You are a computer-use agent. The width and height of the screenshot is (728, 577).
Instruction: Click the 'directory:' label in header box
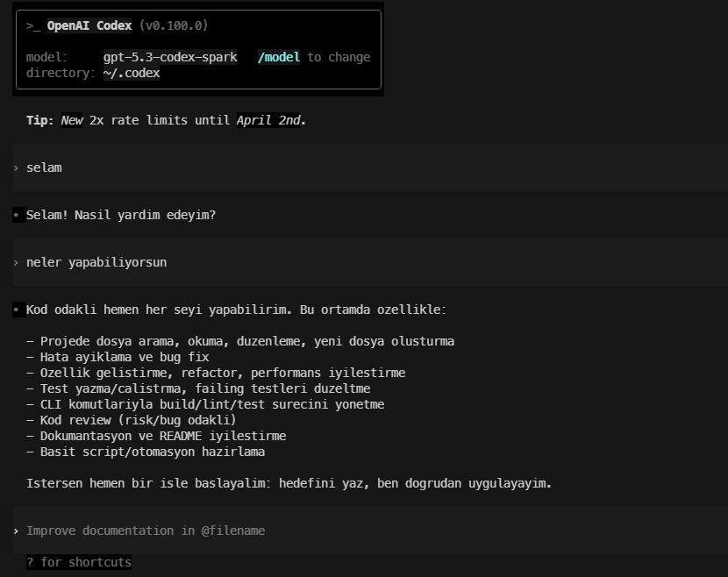[61, 73]
